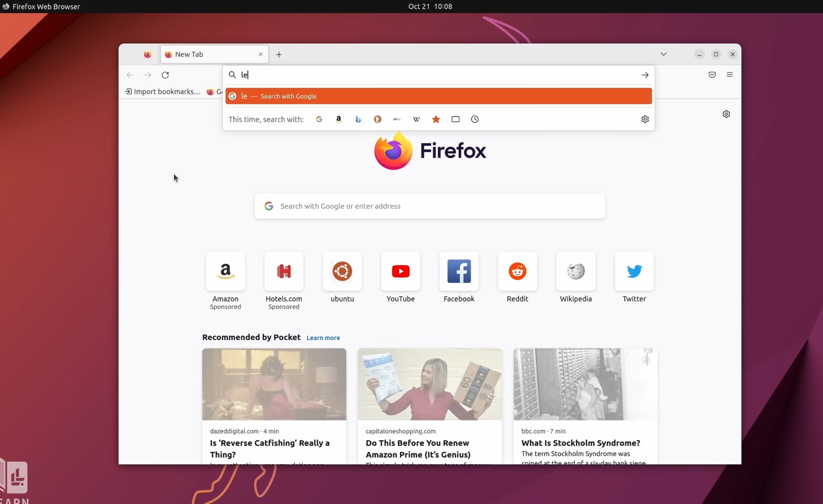The width and height of the screenshot is (823, 504).
Task: Search this time with Google icon
Action: 319,119
